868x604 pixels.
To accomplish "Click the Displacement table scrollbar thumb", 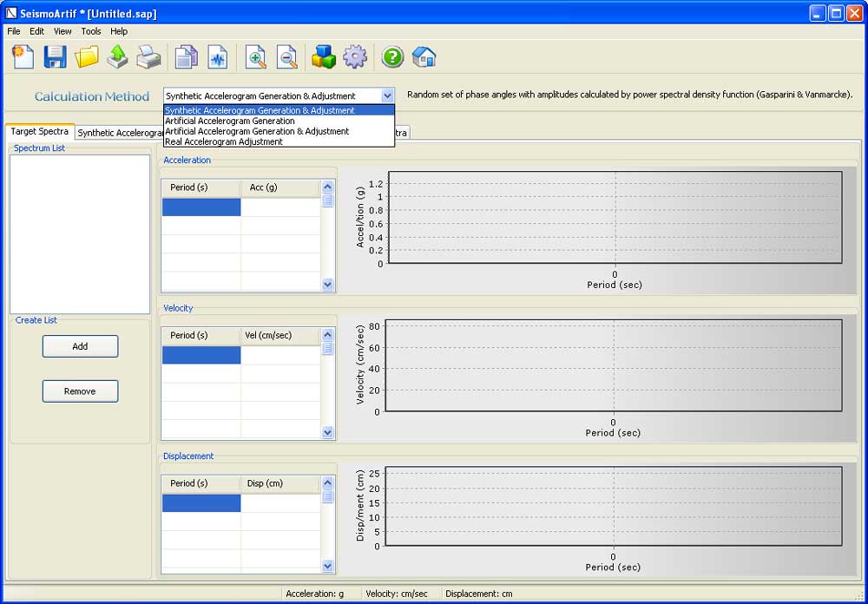I will tap(328, 496).
